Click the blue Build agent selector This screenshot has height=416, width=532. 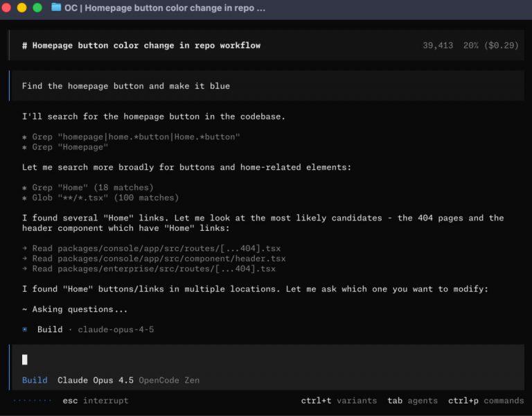35,380
